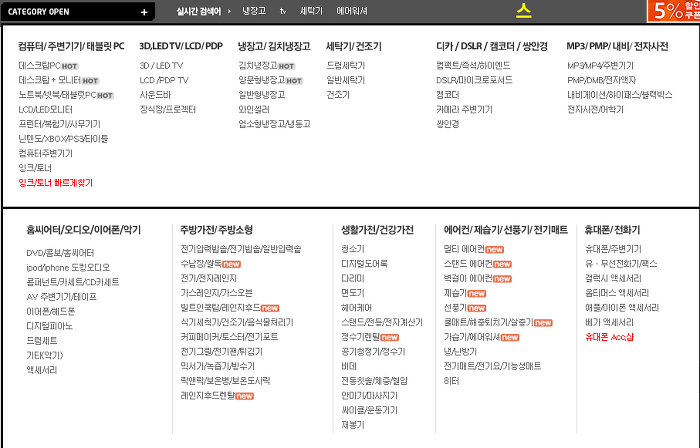The image size is (700, 448).
Task: Visit 닌텐도/XBOX/PS3/타이틀 category
Action: tap(63, 139)
